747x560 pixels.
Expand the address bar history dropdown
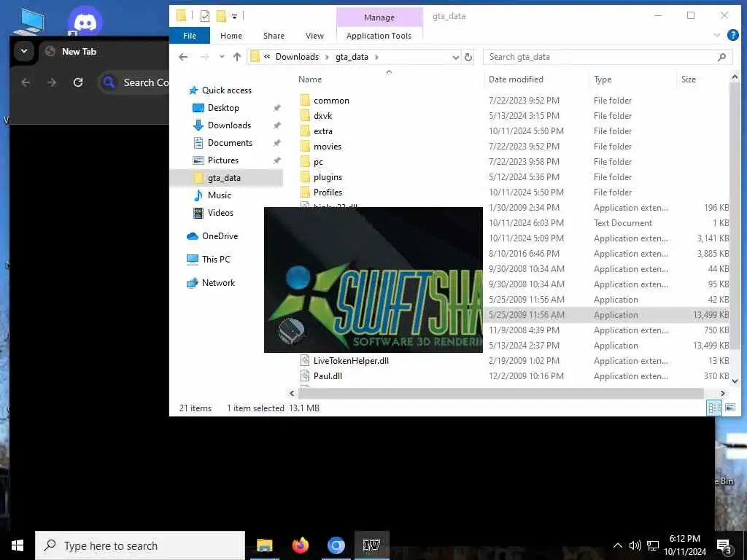click(455, 57)
